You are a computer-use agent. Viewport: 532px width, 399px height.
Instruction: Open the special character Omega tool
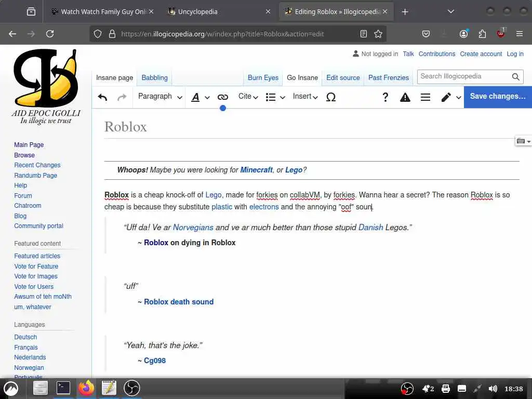click(x=331, y=97)
